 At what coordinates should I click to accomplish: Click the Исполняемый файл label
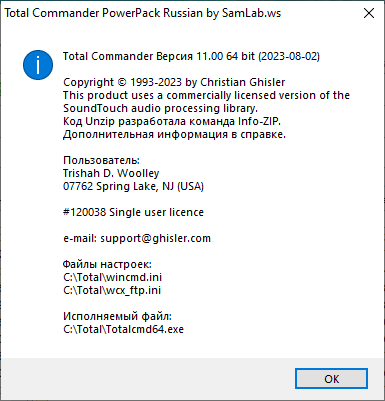[x=117, y=316]
